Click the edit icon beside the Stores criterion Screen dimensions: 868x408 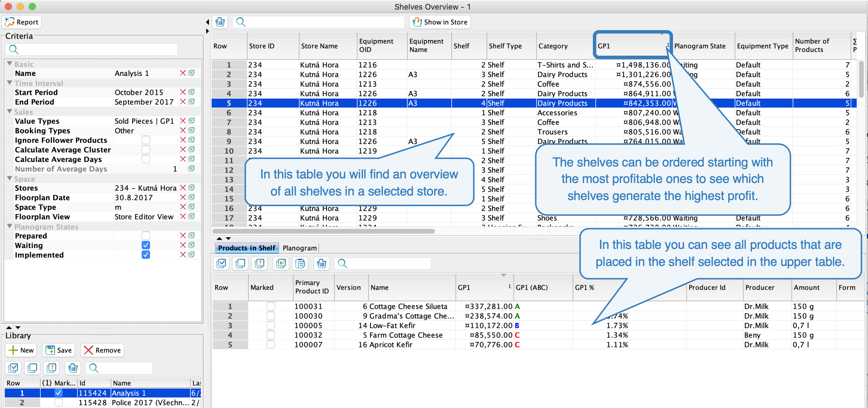point(191,188)
